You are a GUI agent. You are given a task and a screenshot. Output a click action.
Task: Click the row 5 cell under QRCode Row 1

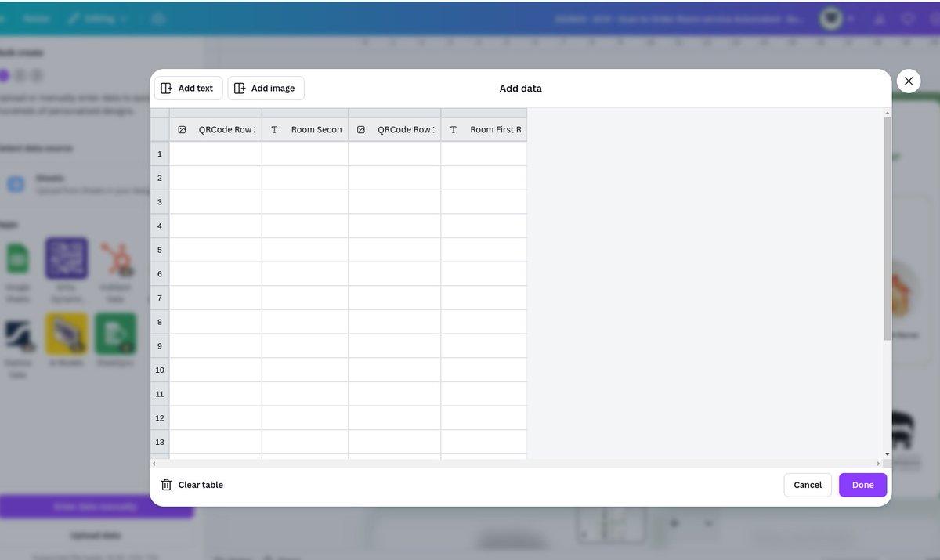395,250
